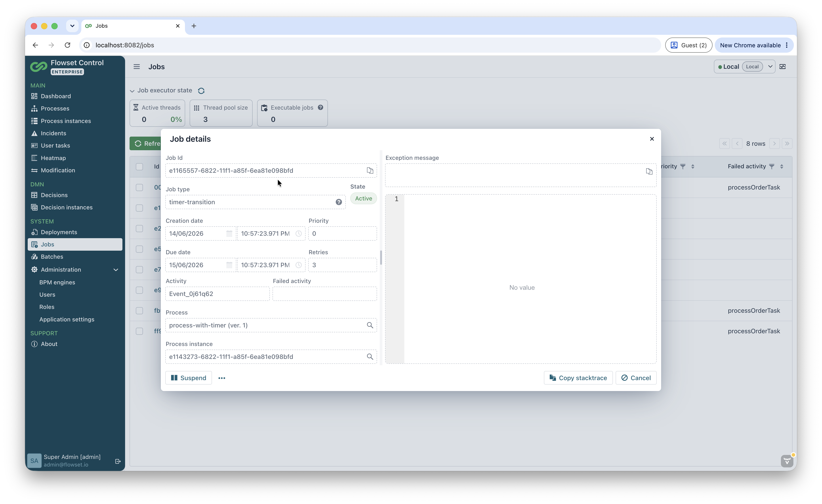Click the Job details form scrollbar

[381, 257]
